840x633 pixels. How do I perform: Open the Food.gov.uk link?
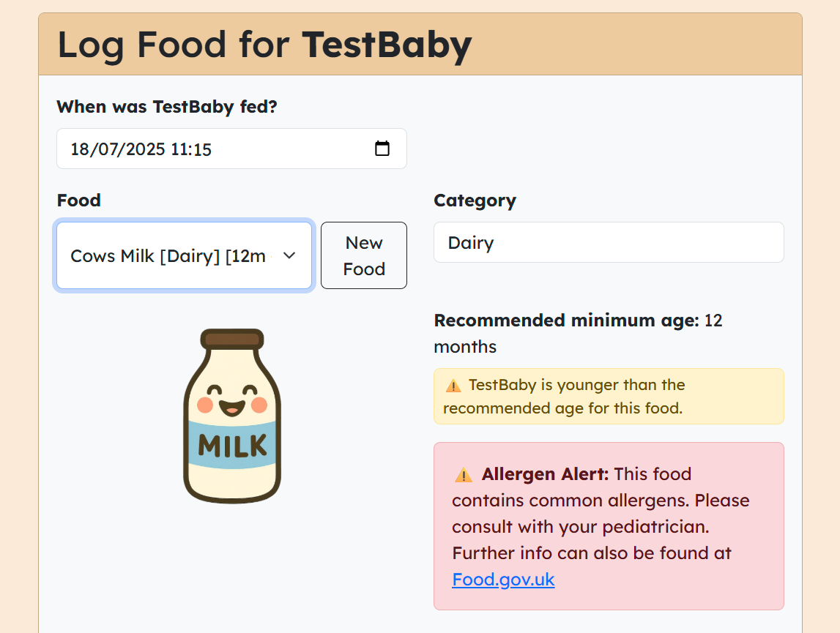pyautogui.click(x=503, y=580)
